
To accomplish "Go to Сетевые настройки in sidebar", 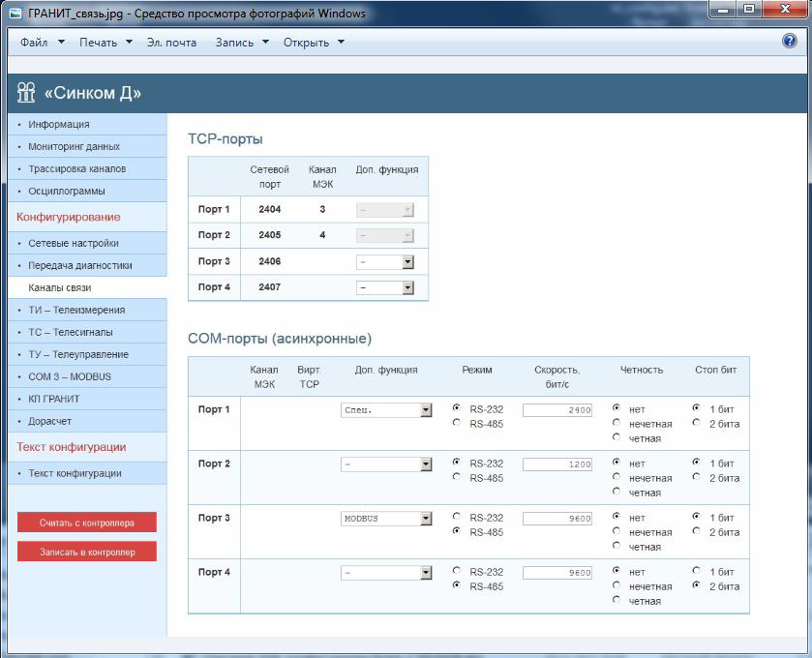I will click(x=74, y=244).
